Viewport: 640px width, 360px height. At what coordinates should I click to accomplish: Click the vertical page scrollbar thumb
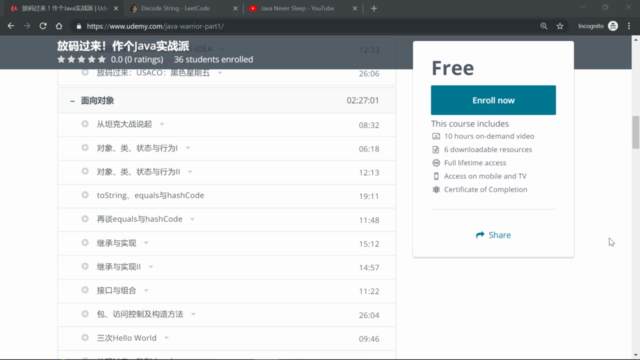636,132
